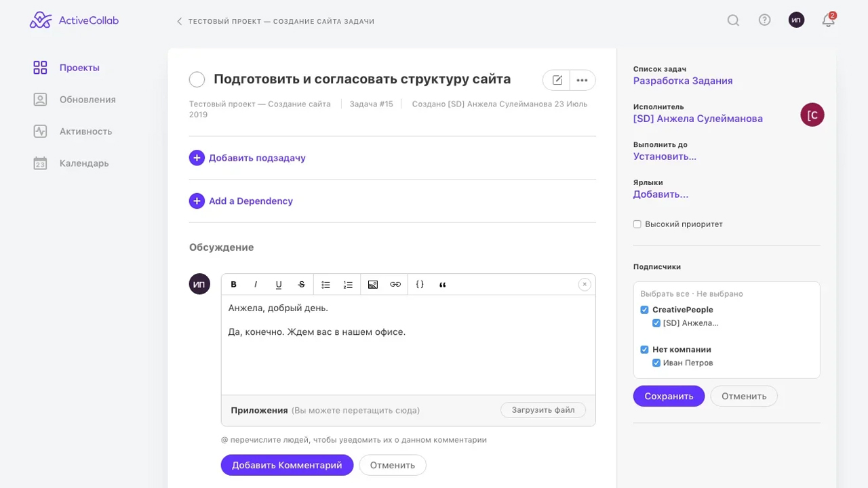Add a hyperlink in the editor

point(395,285)
